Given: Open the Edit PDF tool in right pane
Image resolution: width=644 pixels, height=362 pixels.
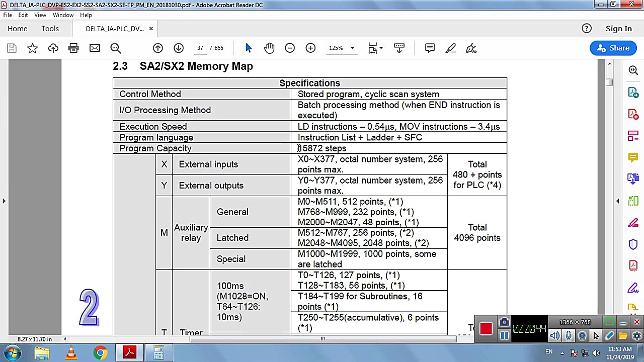Looking at the screenshot, I should click(633, 136).
